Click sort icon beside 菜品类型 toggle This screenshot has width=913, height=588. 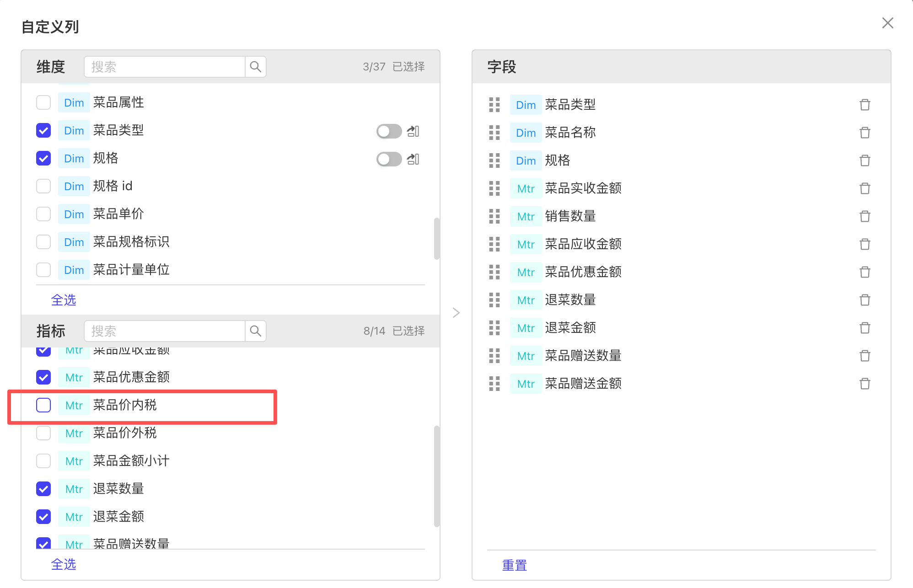pyautogui.click(x=413, y=131)
